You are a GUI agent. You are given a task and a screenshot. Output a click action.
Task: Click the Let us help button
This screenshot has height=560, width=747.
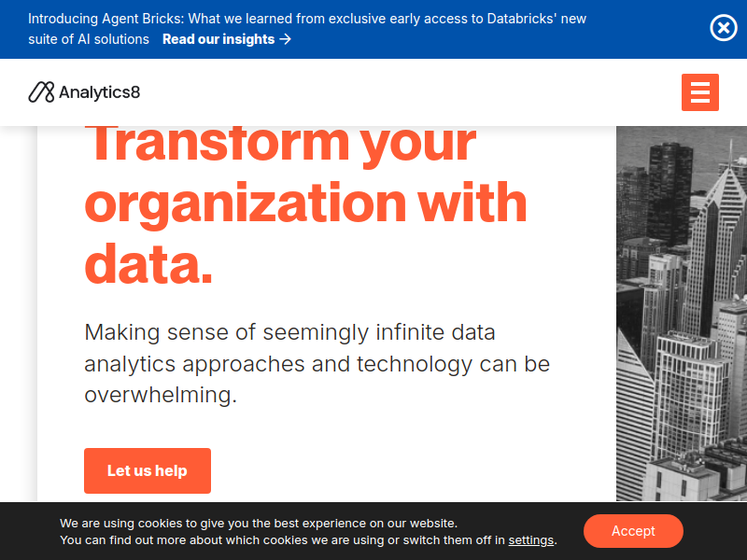148,470
